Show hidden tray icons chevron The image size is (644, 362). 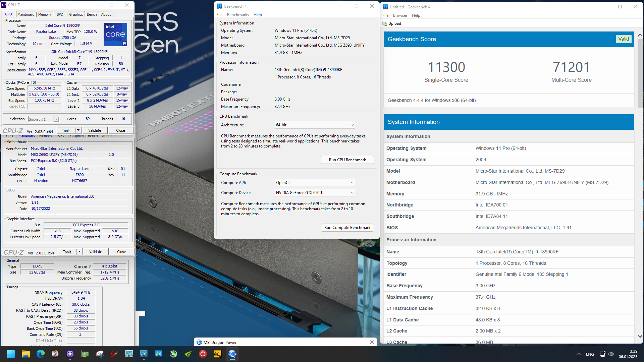579,354
